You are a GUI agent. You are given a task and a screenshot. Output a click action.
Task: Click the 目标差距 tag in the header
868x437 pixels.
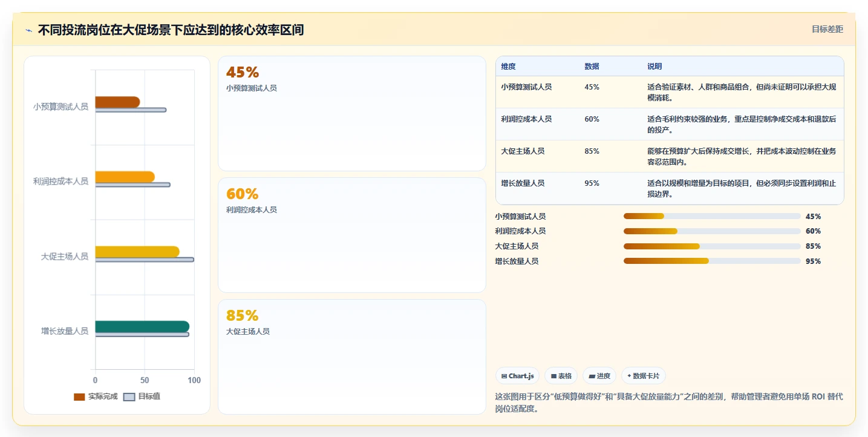827,29
